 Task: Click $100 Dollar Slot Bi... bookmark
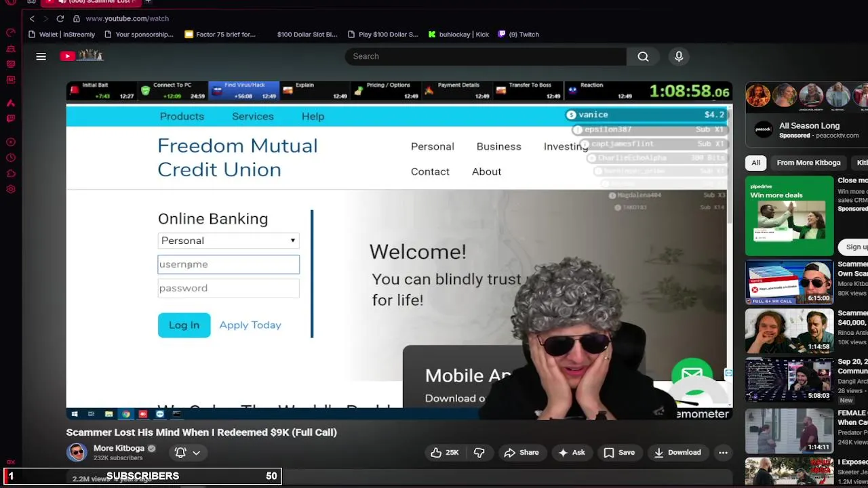pyautogui.click(x=307, y=35)
